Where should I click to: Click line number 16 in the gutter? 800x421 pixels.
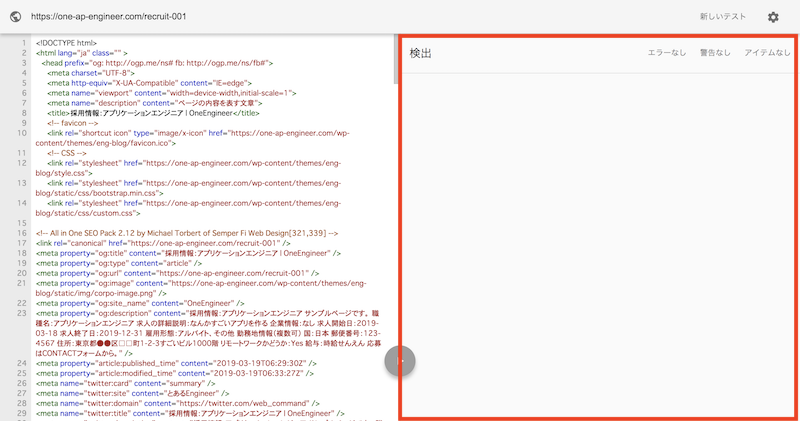point(22,233)
